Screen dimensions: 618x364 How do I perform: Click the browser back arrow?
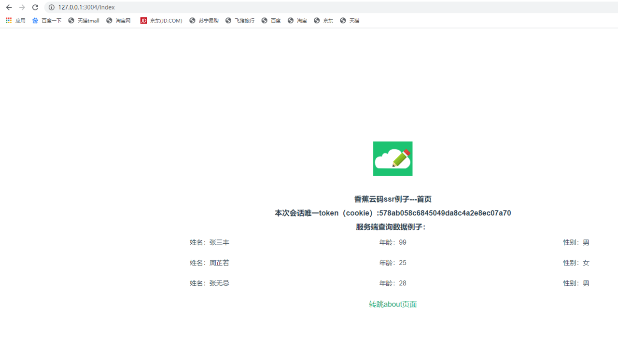click(x=8, y=7)
